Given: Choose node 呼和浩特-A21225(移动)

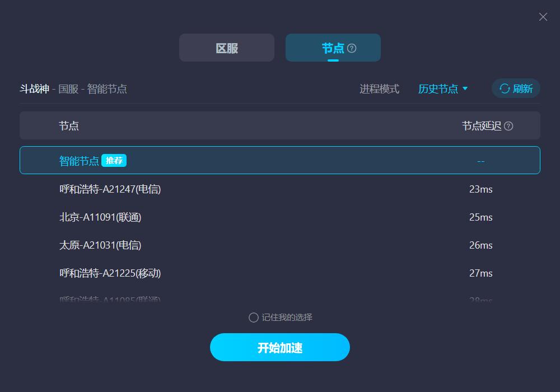Looking at the screenshot, I should tap(279, 273).
